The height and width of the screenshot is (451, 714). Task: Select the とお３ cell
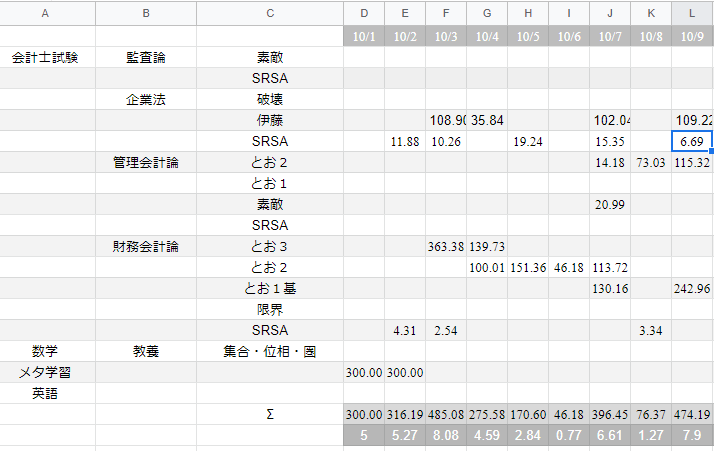tap(270, 246)
